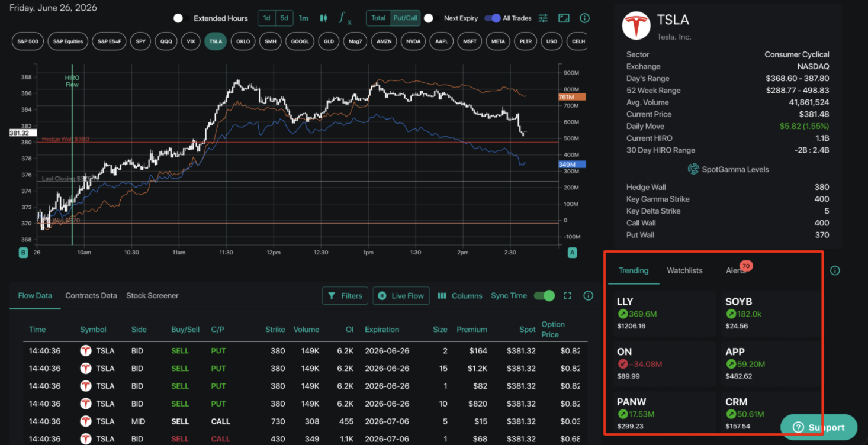
Task: Open chart settings sliders icon
Action: click(543, 18)
